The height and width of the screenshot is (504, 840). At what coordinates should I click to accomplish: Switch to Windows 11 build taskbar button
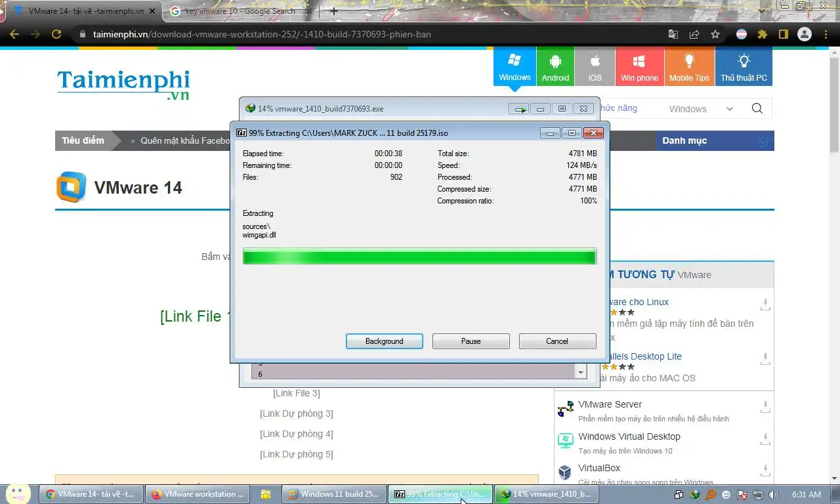click(x=333, y=494)
